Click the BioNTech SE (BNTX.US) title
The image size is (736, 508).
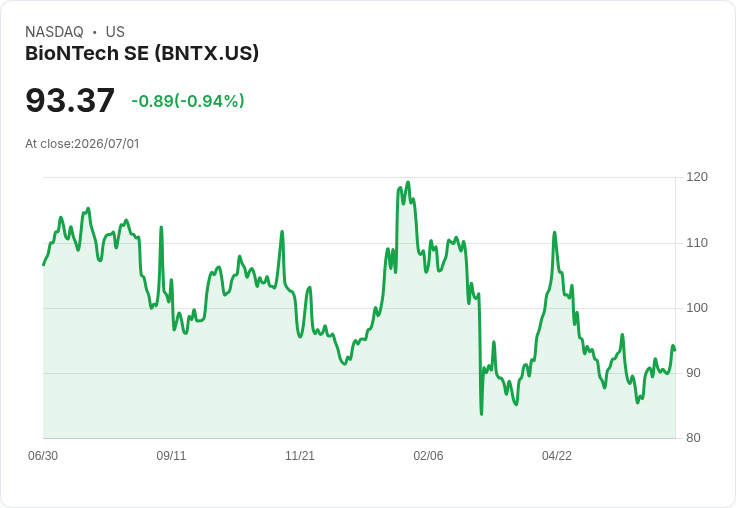pos(142,54)
